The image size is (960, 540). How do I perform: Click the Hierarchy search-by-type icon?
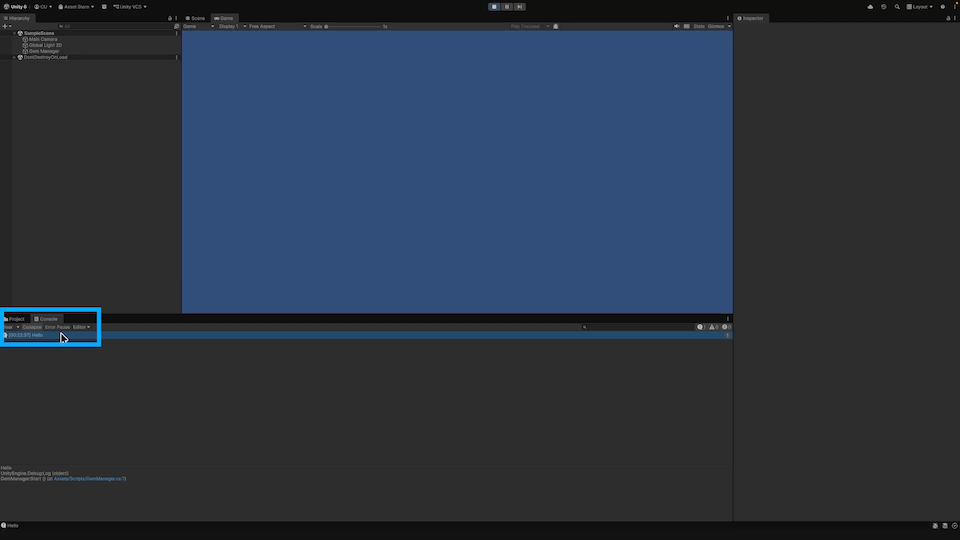(176, 26)
